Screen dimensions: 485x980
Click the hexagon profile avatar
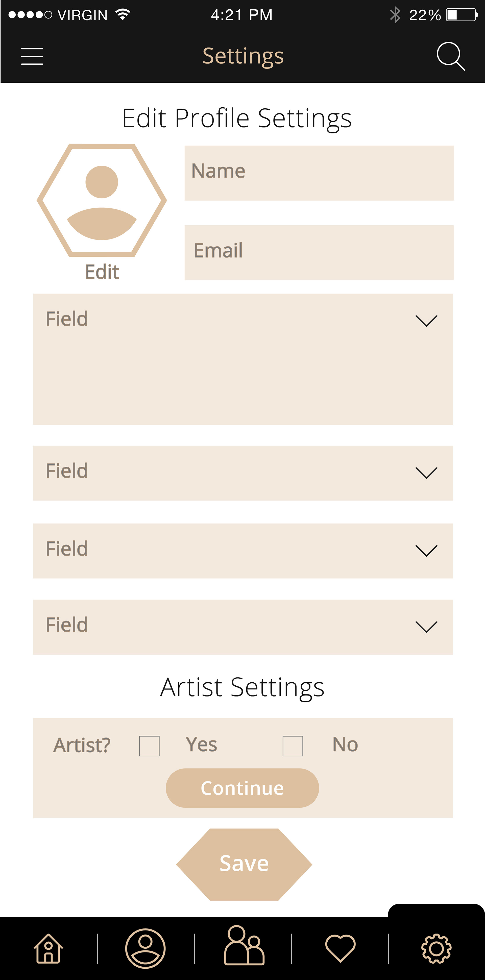click(102, 200)
